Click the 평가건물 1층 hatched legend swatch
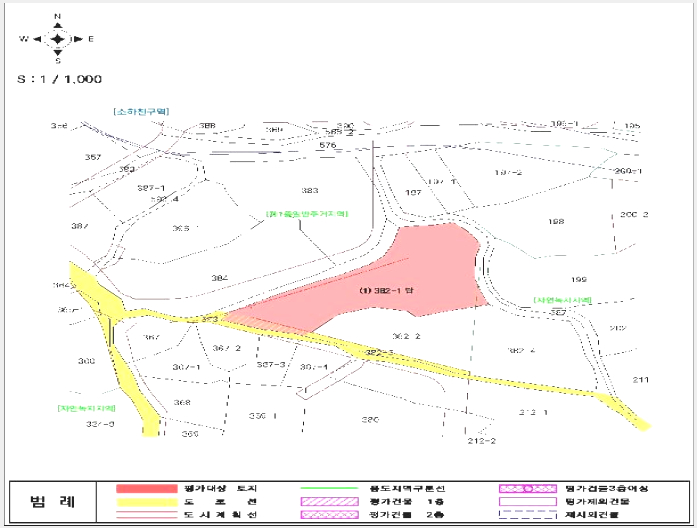This screenshot has width=697, height=528. pyautogui.click(x=329, y=502)
